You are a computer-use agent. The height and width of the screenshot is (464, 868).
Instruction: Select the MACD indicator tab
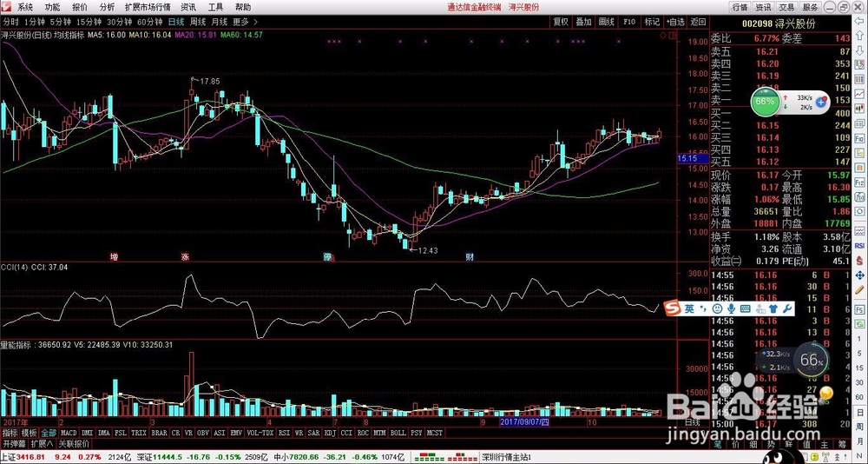(69, 433)
